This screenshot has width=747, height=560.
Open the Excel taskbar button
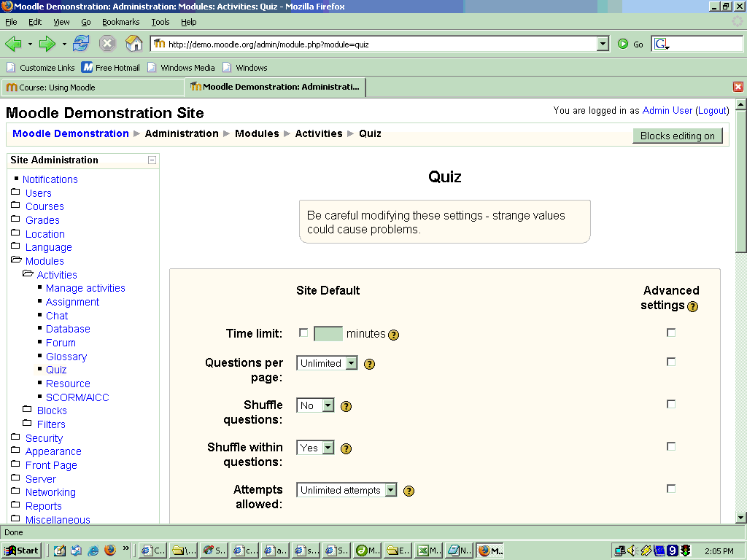(x=428, y=551)
